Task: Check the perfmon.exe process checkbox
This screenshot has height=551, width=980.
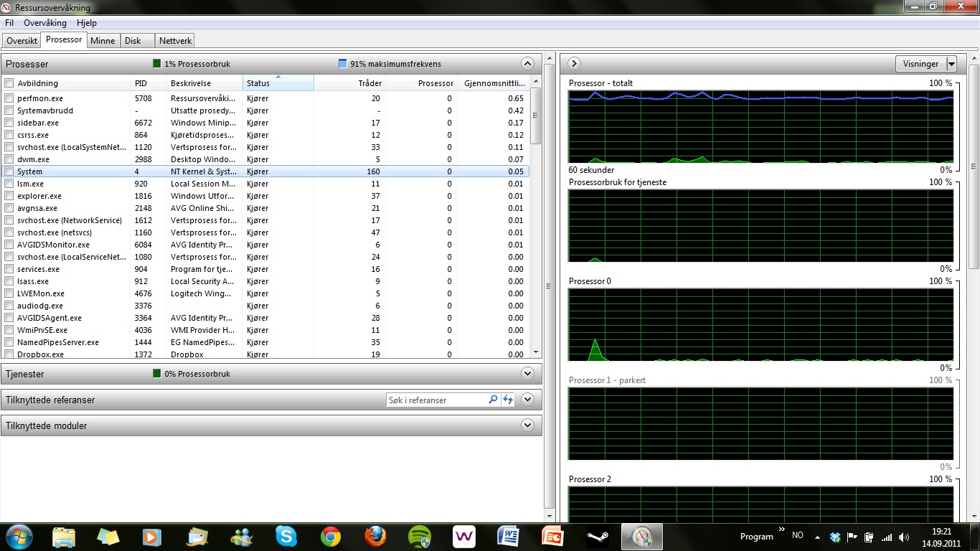Action: (x=9, y=98)
